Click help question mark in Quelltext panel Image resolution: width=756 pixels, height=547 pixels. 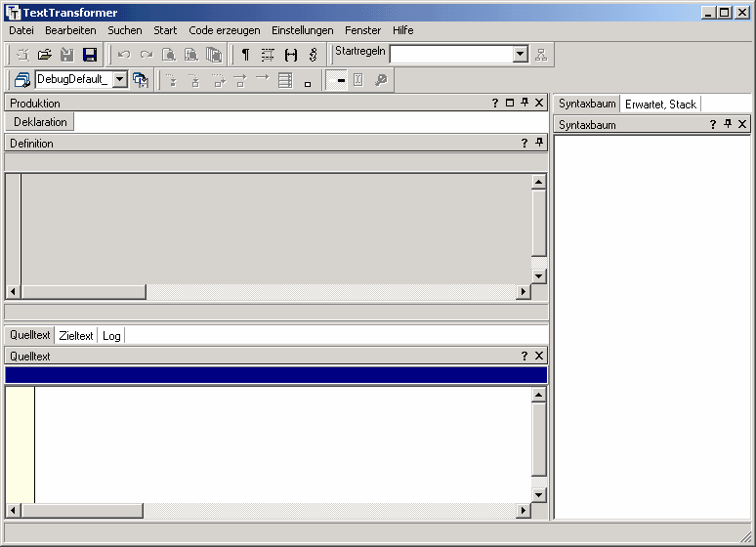coord(525,356)
